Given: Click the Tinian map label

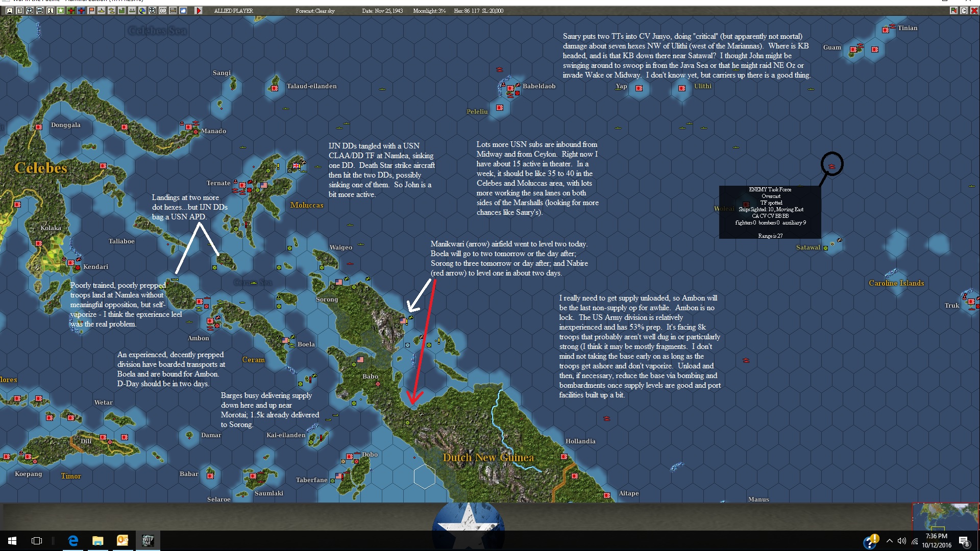Looking at the screenshot, I should (908, 28).
